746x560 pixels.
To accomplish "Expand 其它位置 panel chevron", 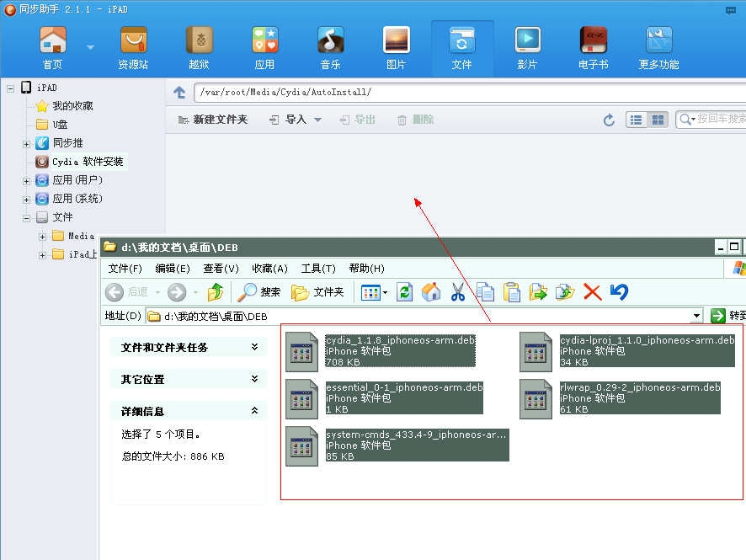I will pos(254,379).
